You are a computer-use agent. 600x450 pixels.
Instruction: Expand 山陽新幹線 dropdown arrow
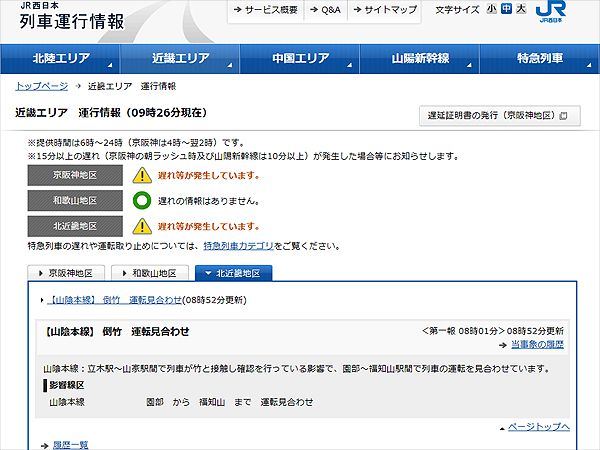469,65
